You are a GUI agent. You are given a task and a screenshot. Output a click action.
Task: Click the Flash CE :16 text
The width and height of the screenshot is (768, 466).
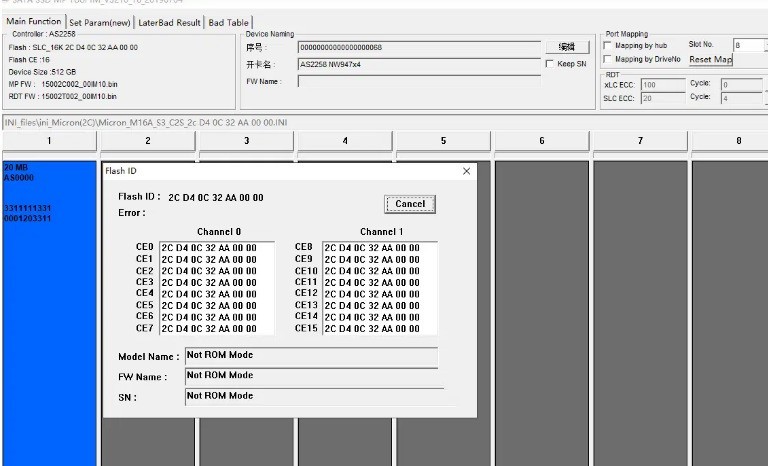click(x=29, y=60)
